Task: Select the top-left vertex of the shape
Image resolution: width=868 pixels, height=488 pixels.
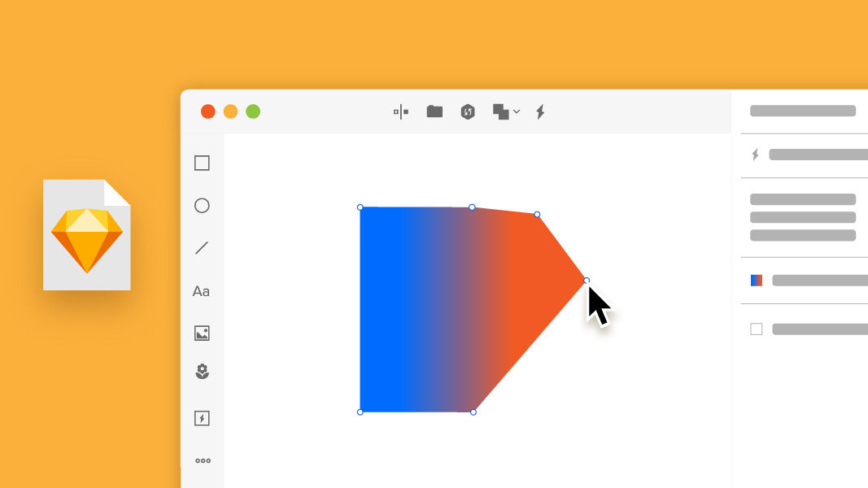Action: pos(360,207)
